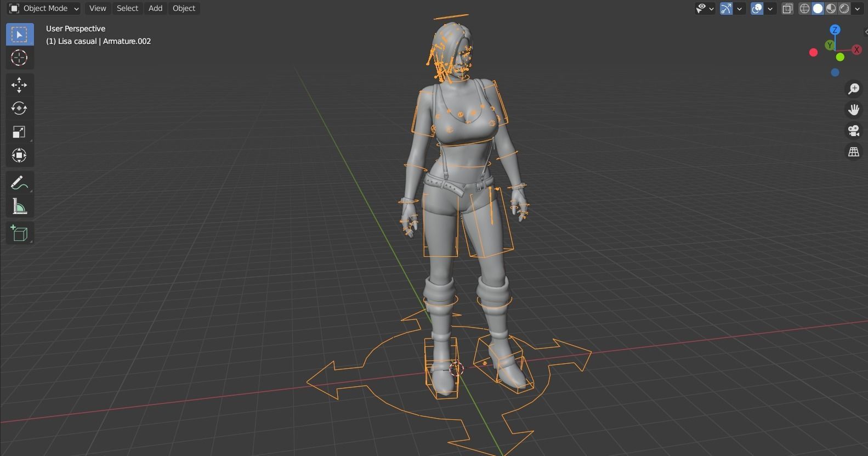Activate the 3D Cursor tool

click(x=20, y=58)
